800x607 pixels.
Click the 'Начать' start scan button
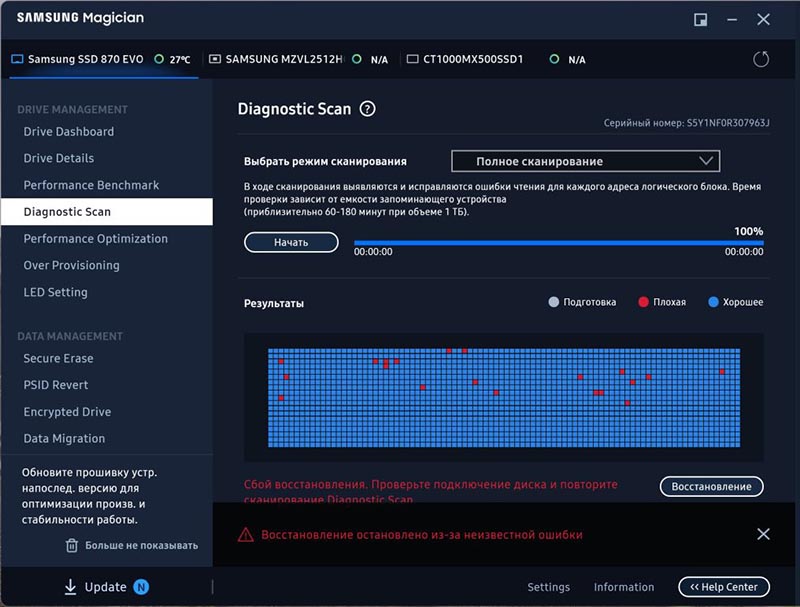(x=291, y=242)
